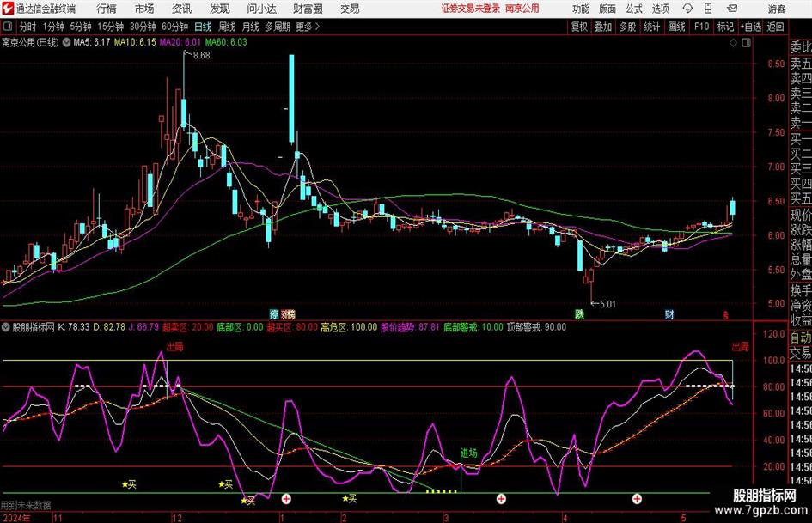Click the MA5: 6.17 value

click(x=92, y=42)
